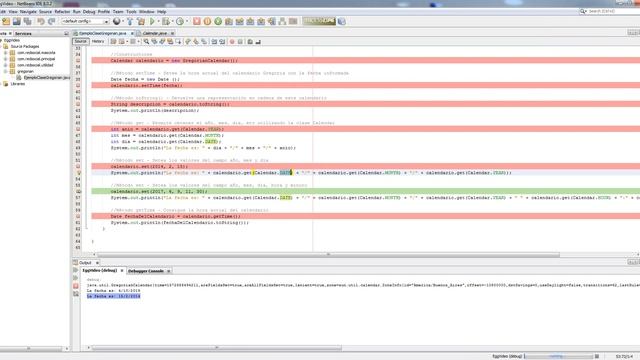Open the default config combo box
This screenshot has width=640, height=360.
85,21
